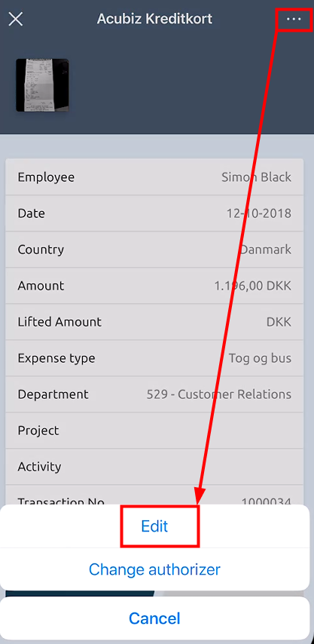The width and height of the screenshot is (314, 644).
Task: Tap the empty Activity row
Action: pyautogui.click(x=154, y=467)
